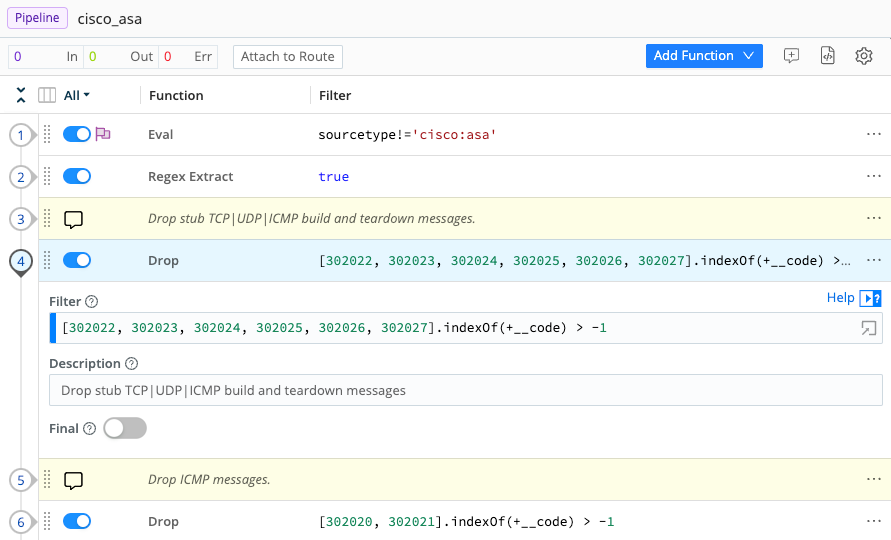The image size is (891, 540).
Task: Click the Eval function name
Action: (160, 135)
